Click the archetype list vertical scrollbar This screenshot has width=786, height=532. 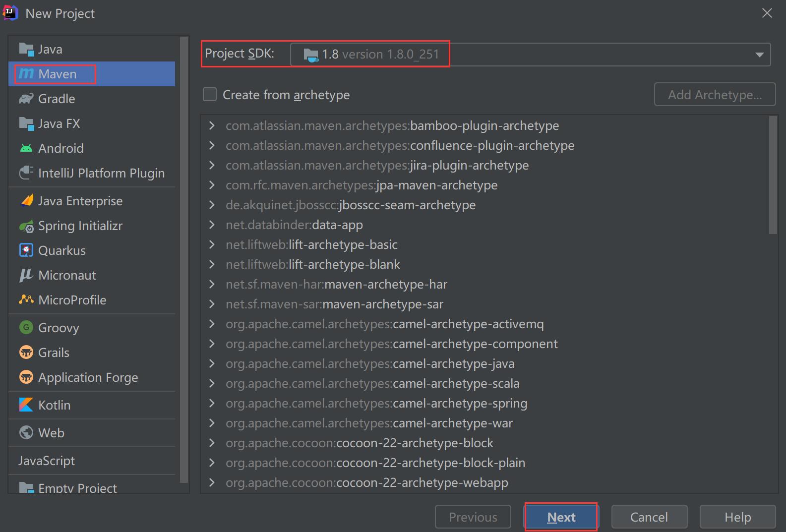(773, 175)
